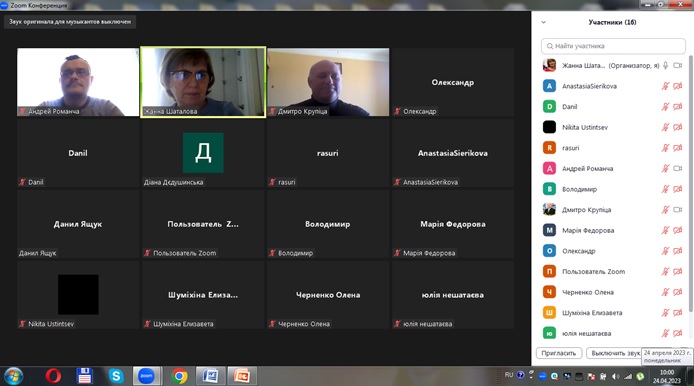Toggle video icon next to Андрей Романча
The height and width of the screenshot is (386, 694).
(678, 168)
